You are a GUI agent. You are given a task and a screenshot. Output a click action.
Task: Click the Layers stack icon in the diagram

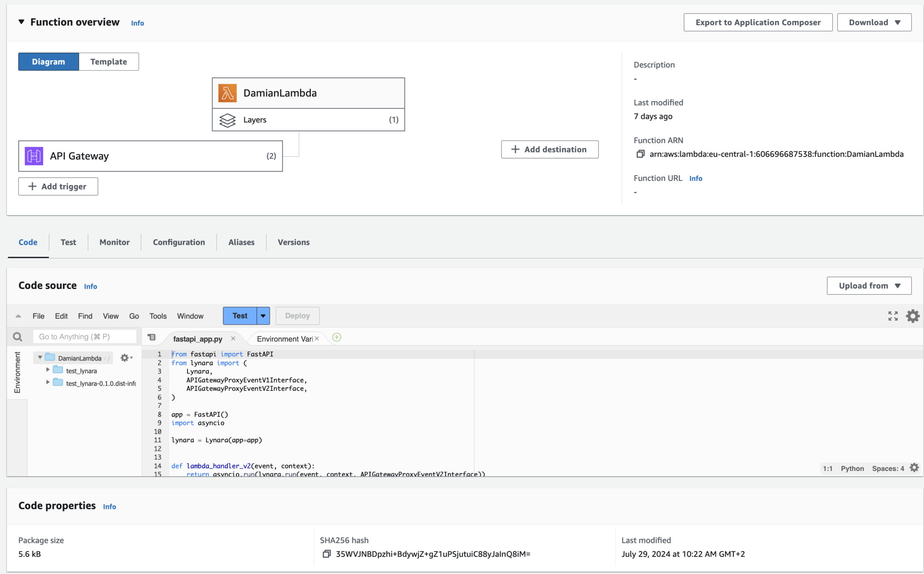[x=228, y=120]
